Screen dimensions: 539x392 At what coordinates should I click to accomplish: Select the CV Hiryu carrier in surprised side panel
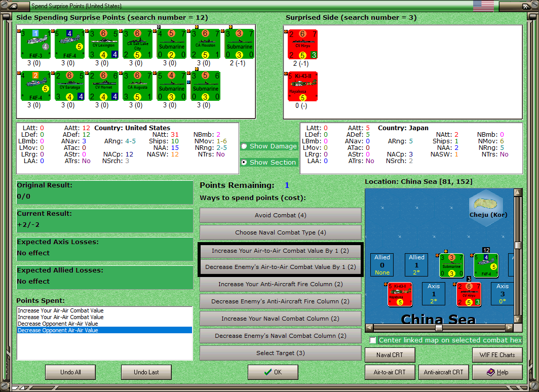coord(302,45)
